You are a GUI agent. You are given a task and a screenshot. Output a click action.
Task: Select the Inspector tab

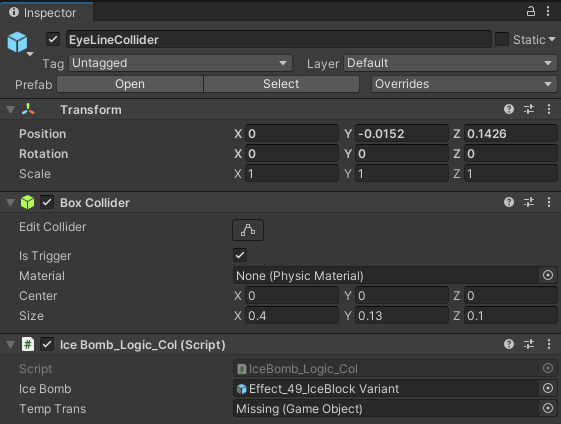(47, 13)
